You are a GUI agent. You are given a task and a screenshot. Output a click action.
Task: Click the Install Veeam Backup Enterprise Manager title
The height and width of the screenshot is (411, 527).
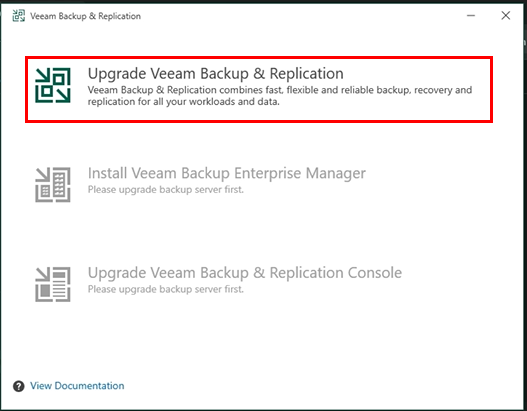pyautogui.click(x=227, y=173)
